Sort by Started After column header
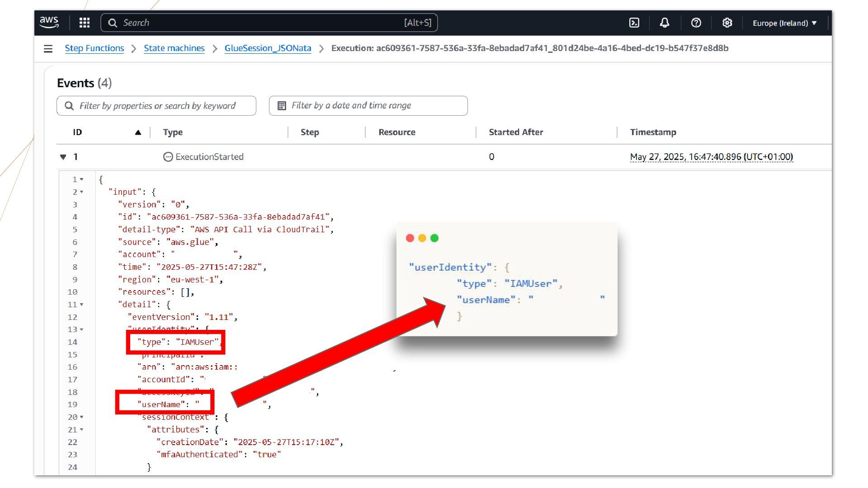 (516, 132)
